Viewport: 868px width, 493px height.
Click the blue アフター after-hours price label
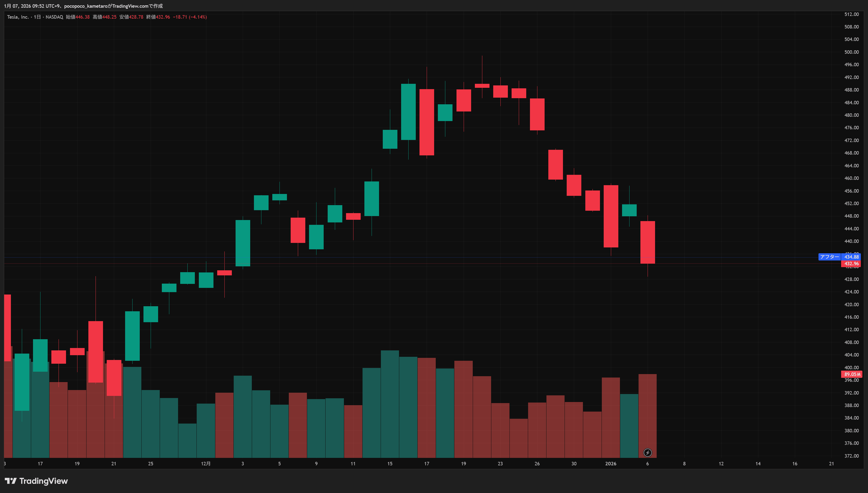point(829,257)
